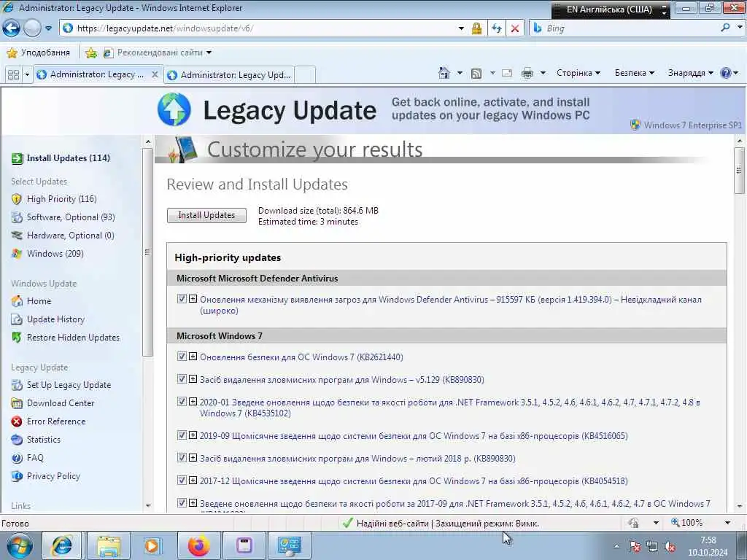This screenshot has height=560, width=747.
Task: Open the Error Reference link
Action: 56,421
